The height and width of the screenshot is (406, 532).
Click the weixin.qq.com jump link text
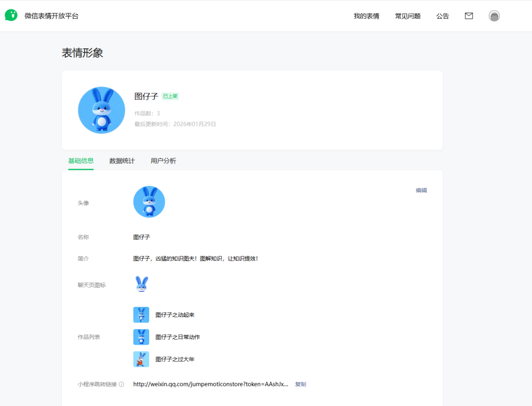click(x=210, y=385)
